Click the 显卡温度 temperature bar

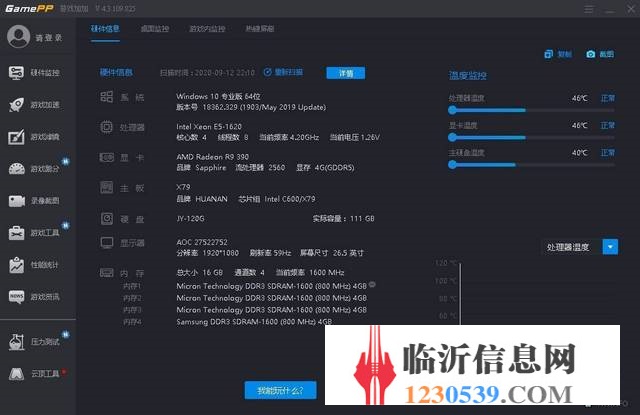(531, 138)
